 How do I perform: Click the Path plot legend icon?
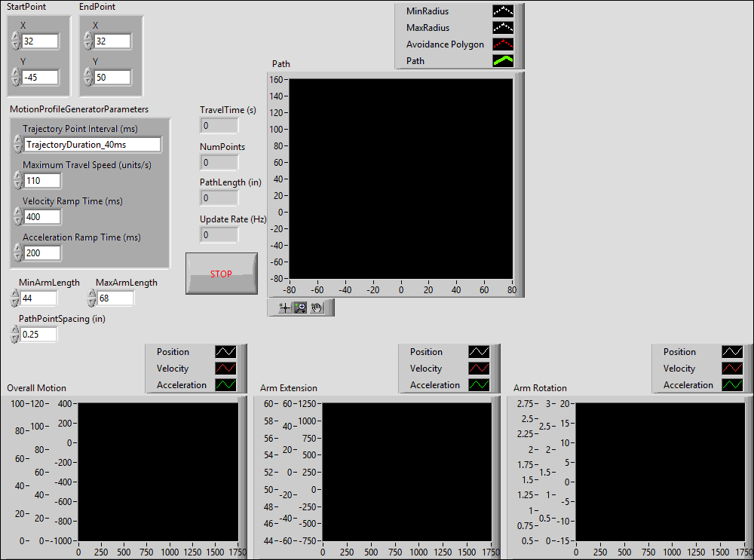[502, 60]
